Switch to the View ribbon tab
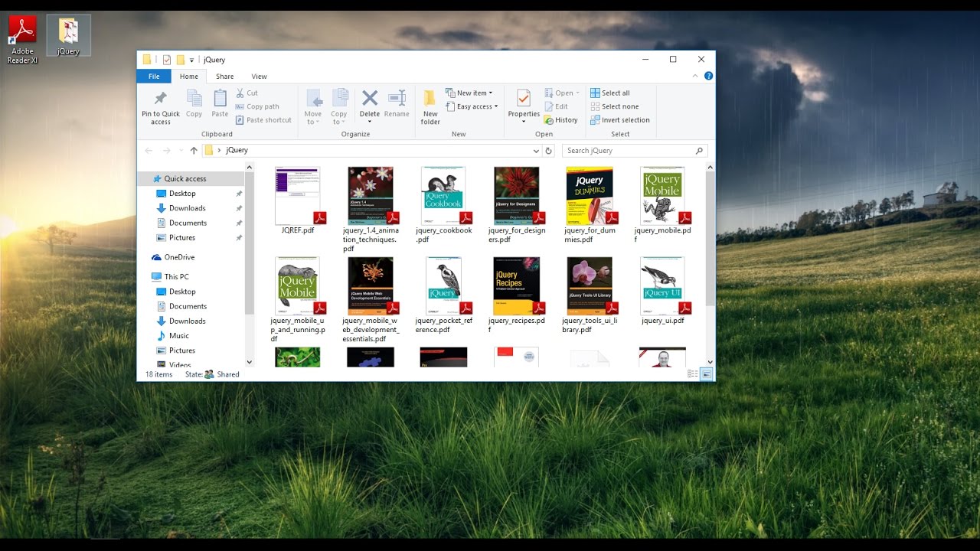The height and width of the screenshot is (551, 980). pyautogui.click(x=260, y=77)
